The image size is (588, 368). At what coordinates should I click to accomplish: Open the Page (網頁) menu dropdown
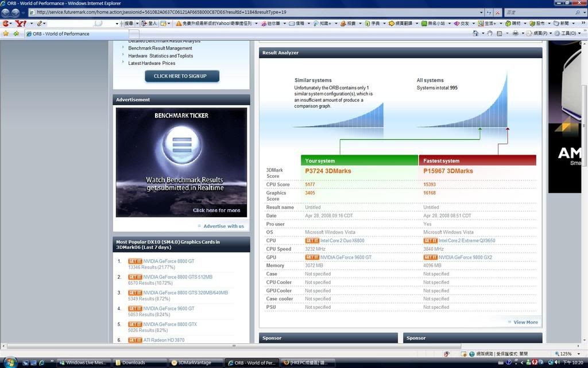click(540, 33)
